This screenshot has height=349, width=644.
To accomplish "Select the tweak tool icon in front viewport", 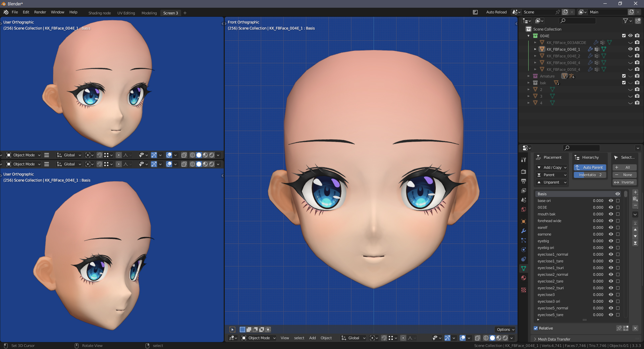I will 232,330.
